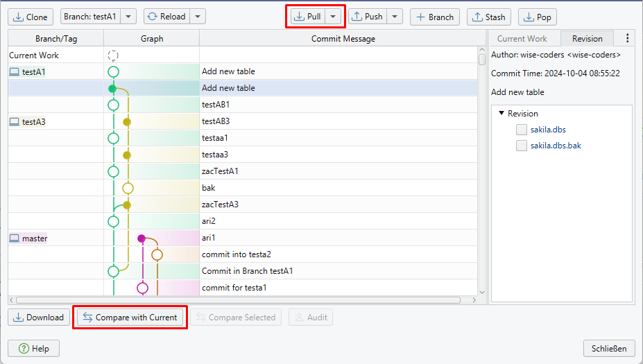The height and width of the screenshot is (364, 643).
Task: Click the yellow graph node for testaa3
Action: 127,155
